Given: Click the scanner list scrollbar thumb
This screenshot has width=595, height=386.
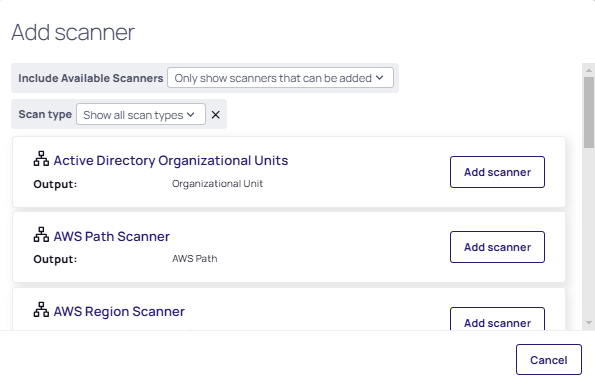Looking at the screenshot, I should 589,112.
